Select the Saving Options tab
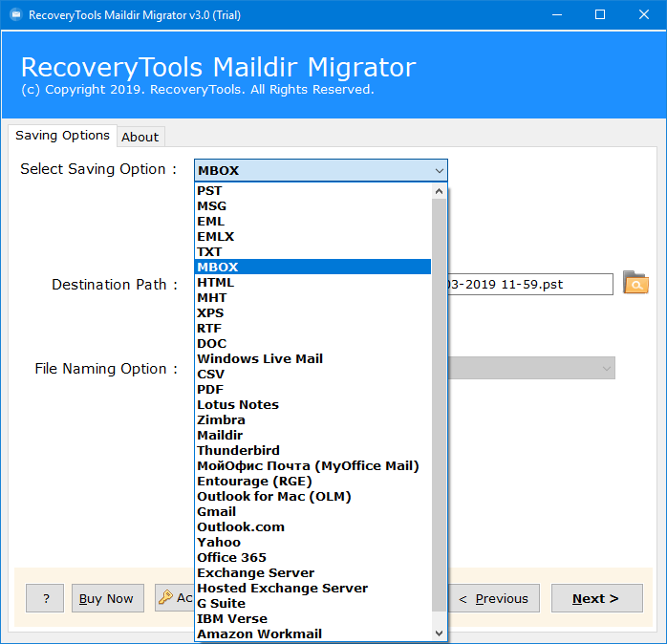 62,136
